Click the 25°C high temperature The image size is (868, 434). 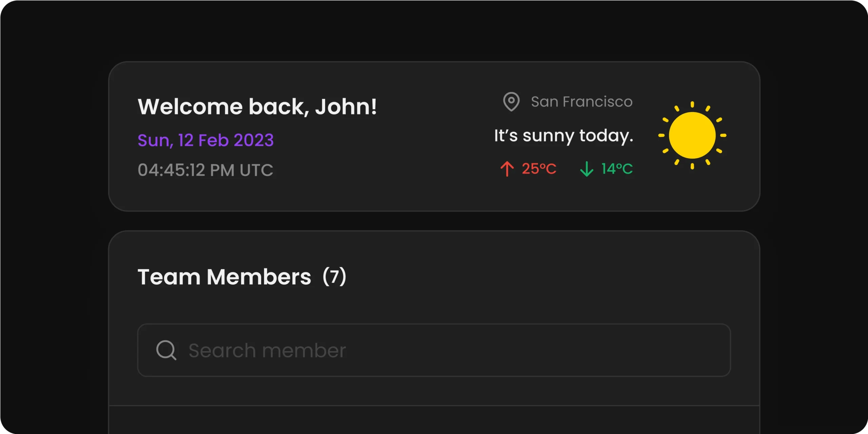tap(539, 169)
